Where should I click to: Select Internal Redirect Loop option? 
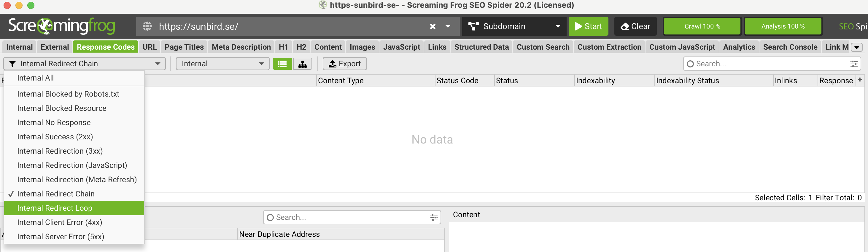74,208
